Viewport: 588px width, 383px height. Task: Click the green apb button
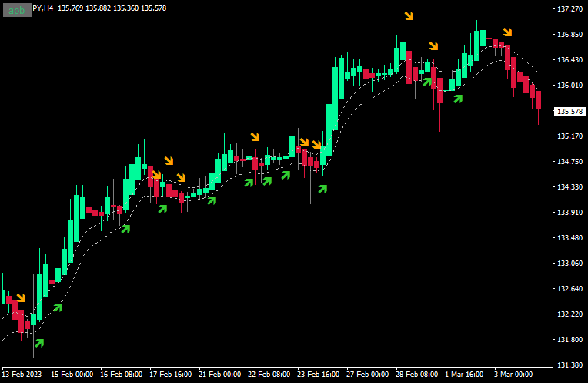point(17,11)
